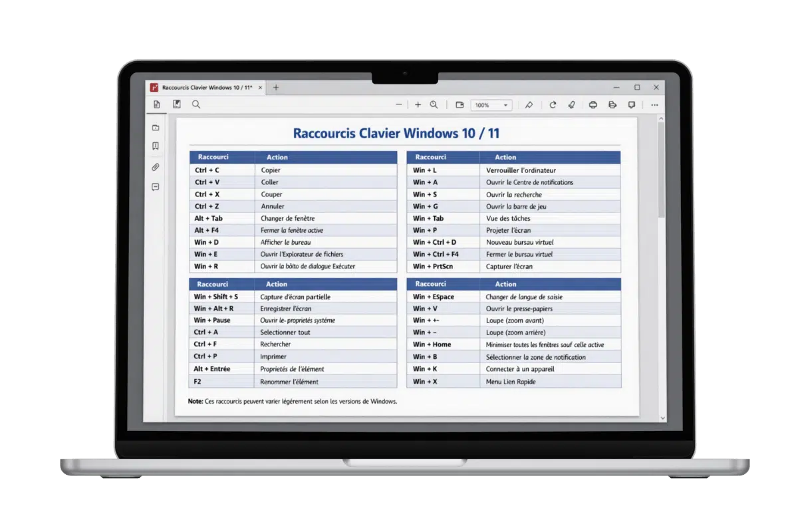Image resolution: width=798 pixels, height=532 pixels.
Task: Click the search magnifier icon in toolbar
Action: (x=196, y=104)
